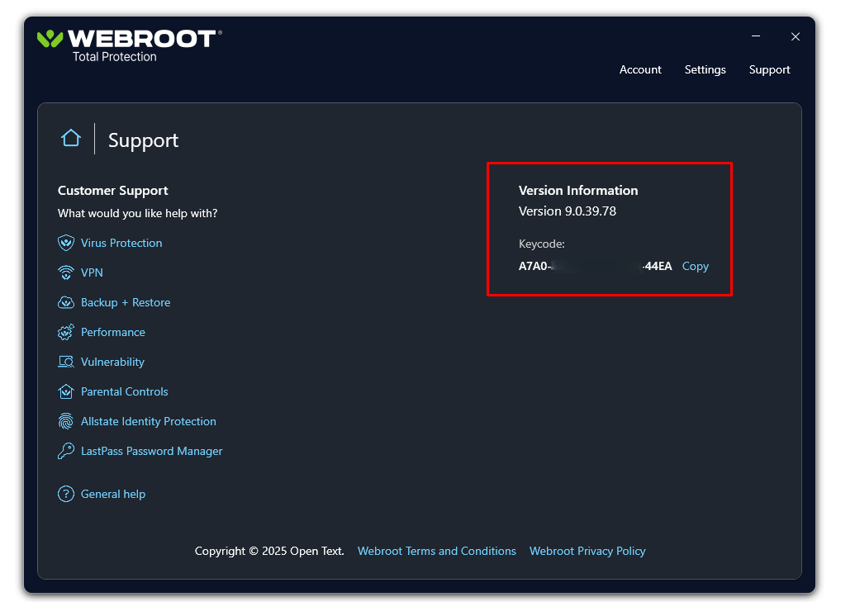Click the Parental Controls house icon
Viewport: 841px width, 616px height.
(x=66, y=392)
